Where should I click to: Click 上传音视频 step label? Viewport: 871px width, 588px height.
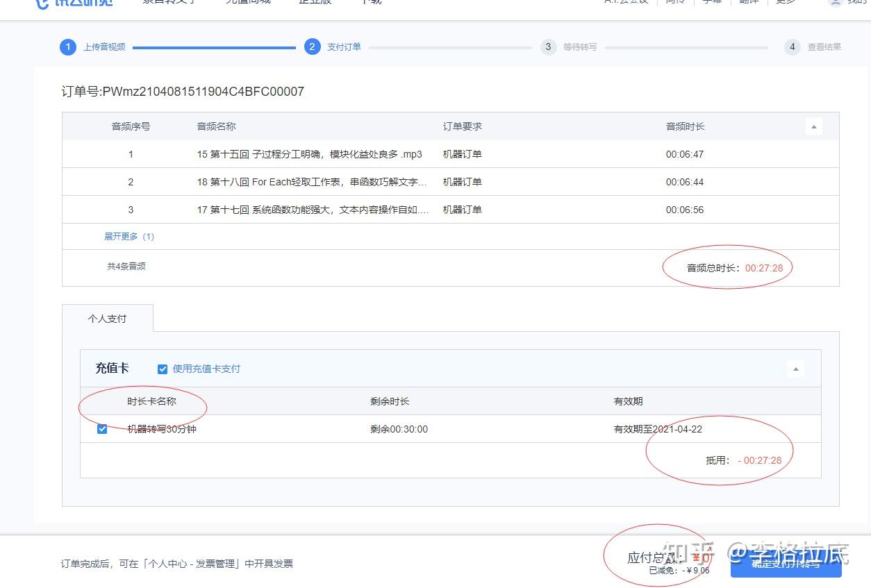pyautogui.click(x=104, y=47)
